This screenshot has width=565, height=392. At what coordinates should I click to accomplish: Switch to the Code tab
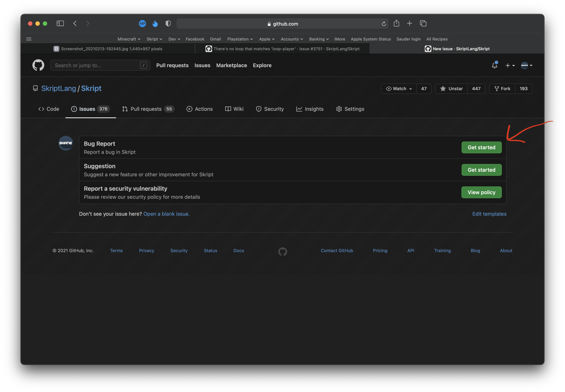48,109
